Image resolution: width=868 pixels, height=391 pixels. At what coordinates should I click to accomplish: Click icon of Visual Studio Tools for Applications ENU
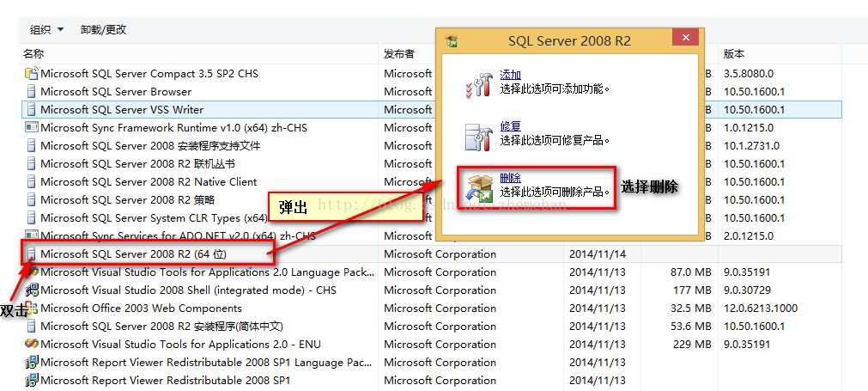(x=32, y=344)
